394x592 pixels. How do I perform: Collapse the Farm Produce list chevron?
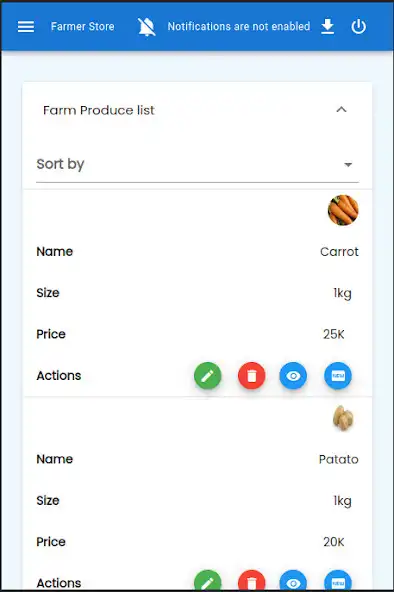click(x=341, y=110)
